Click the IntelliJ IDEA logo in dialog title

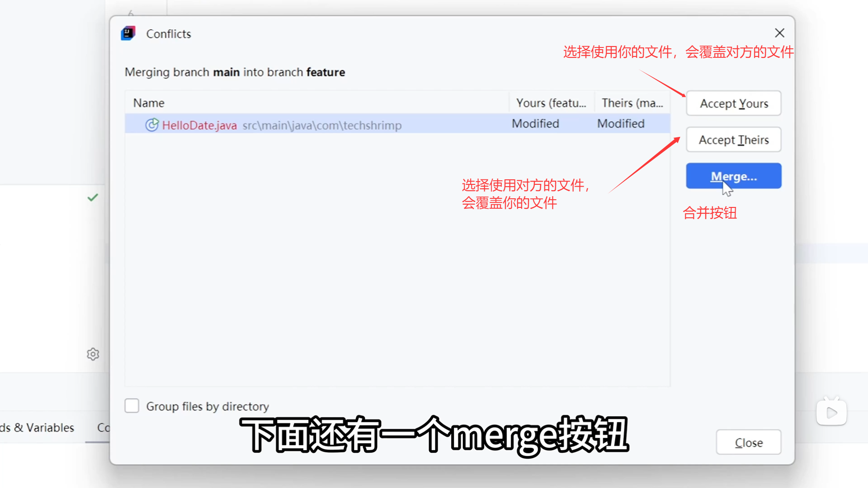(128, 33)
